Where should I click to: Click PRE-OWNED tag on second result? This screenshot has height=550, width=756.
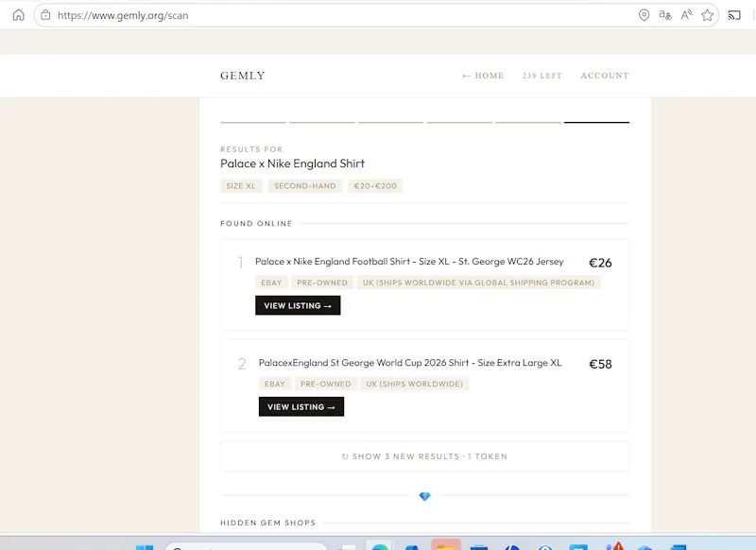[x=325, y=384]
